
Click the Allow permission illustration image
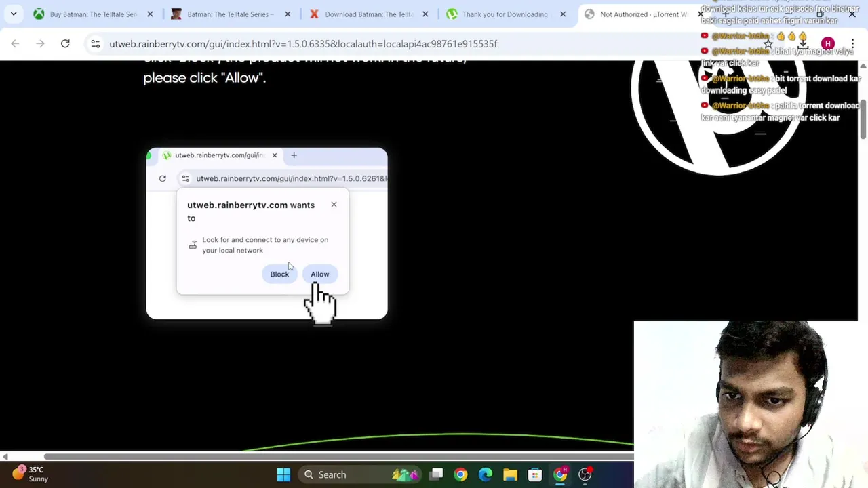(x=267, y=233)
